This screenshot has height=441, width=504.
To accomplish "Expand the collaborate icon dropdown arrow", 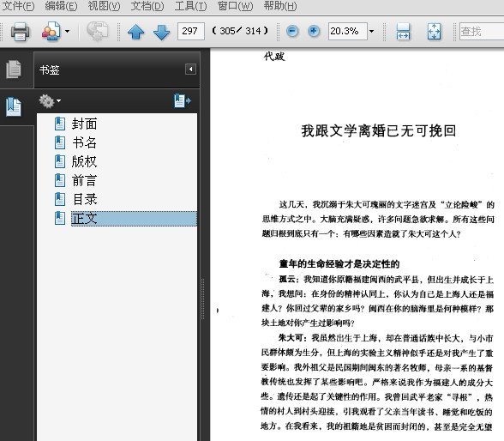I will pos(67,31).
